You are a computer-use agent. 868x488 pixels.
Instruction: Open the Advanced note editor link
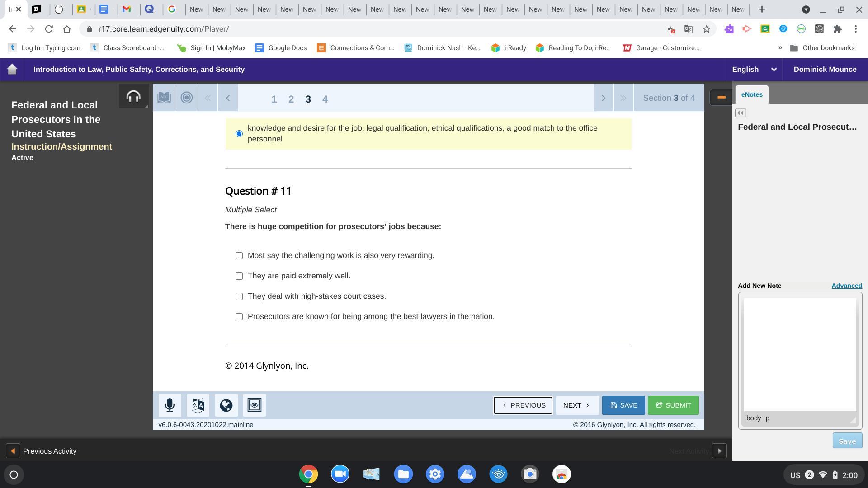(846, 286)
